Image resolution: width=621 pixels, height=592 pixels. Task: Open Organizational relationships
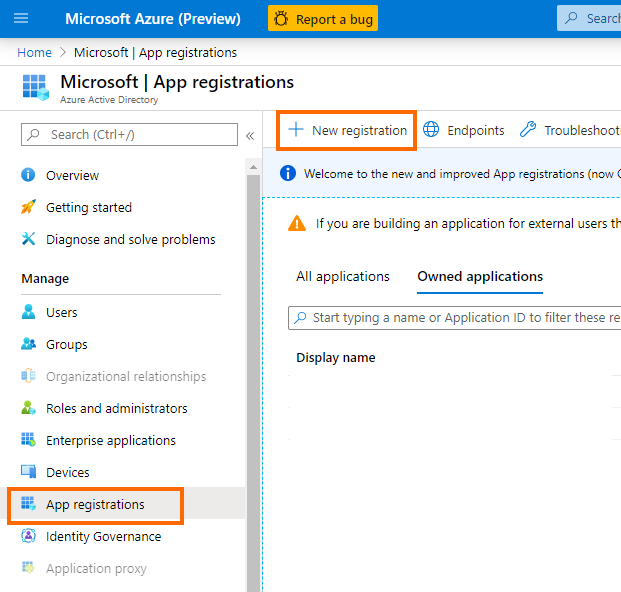[x=126, y=376]
